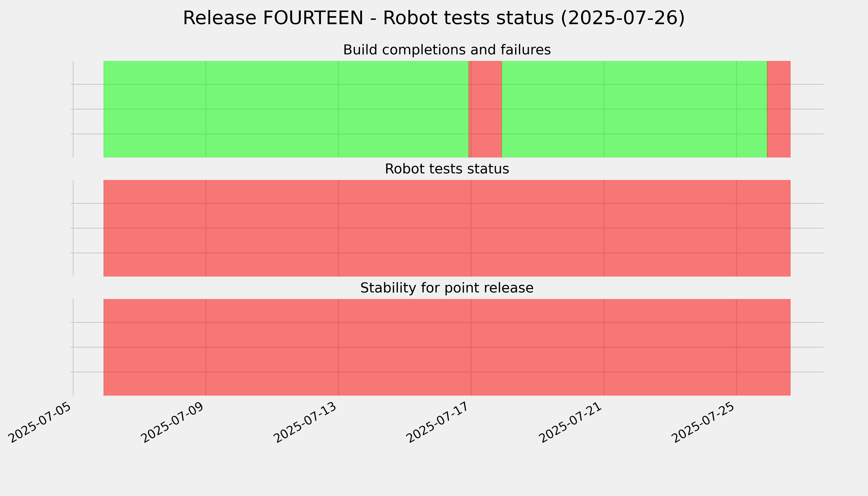Click the green build segment between 07-09 and 07-13
Image resolution: width=868 pixels, height=496 pixels.
click(272, 109)
